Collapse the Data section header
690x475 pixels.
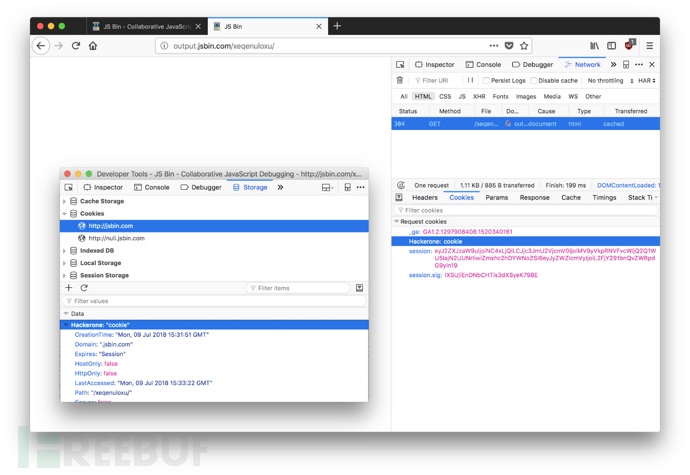tap(66, 314)
